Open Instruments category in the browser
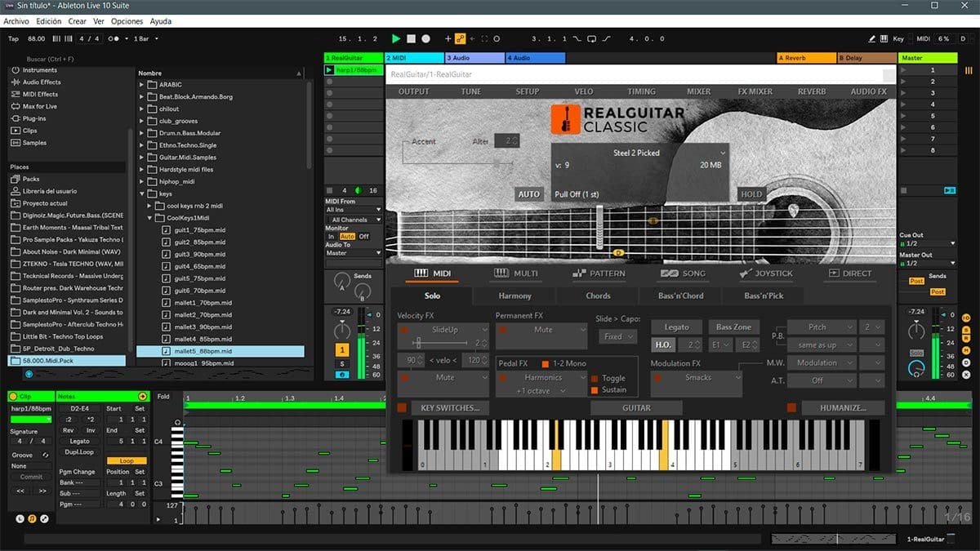Image resolution: width=980 pixels, height=551 pixels. 38,70
